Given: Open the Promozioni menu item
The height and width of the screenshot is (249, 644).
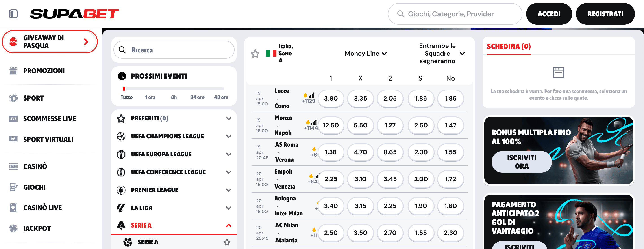Looking at the screenshot, I should (x=44, y=71).
